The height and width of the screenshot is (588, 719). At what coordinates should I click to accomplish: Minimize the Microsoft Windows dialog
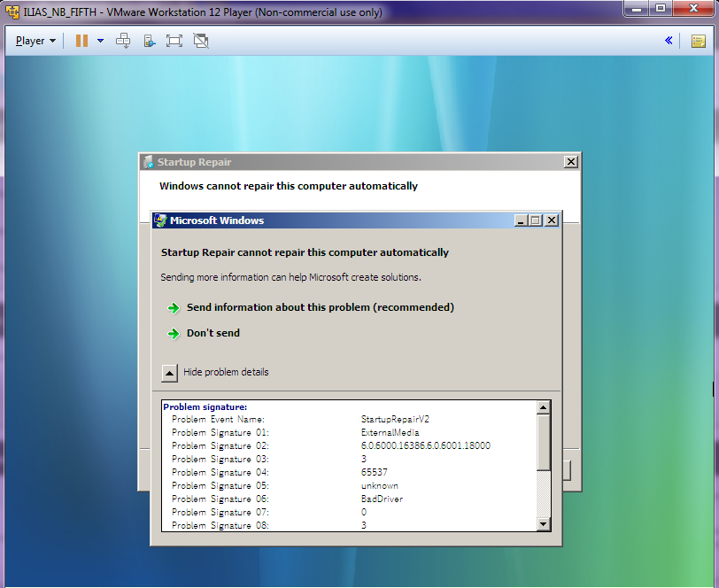520,220
